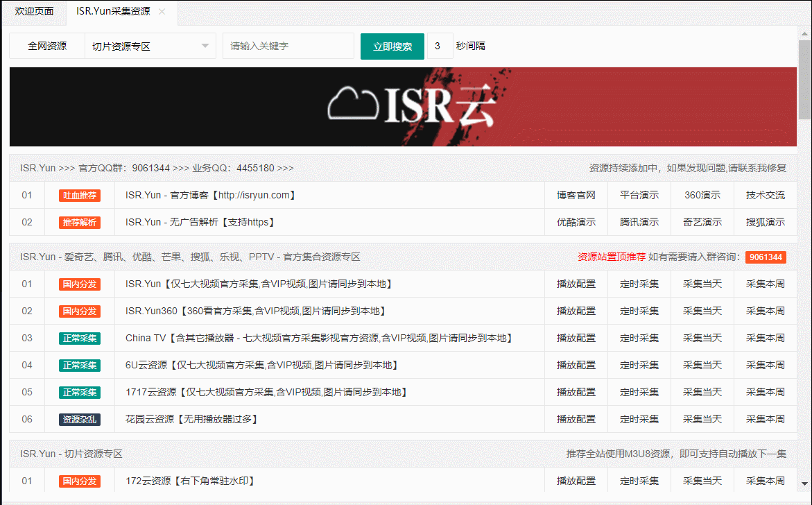
Task: Click the 请输入关键字 keyword input field
Action: tap(288, 45)
